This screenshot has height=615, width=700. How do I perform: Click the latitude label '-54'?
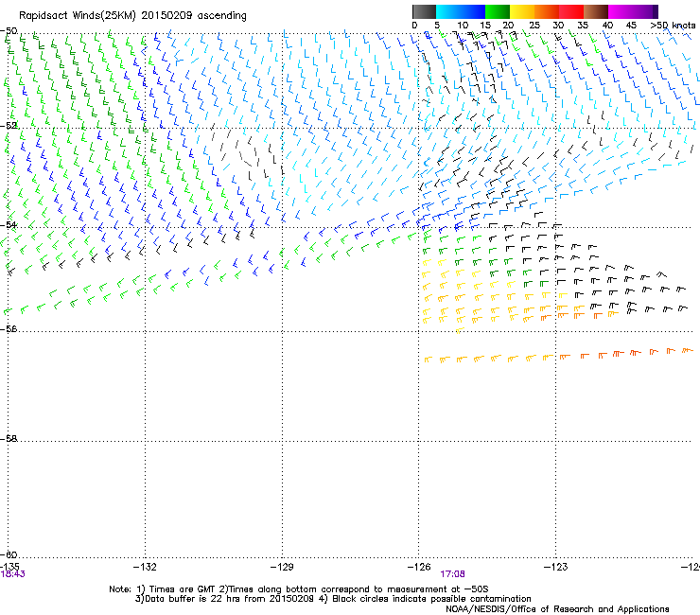pos(9,224)
